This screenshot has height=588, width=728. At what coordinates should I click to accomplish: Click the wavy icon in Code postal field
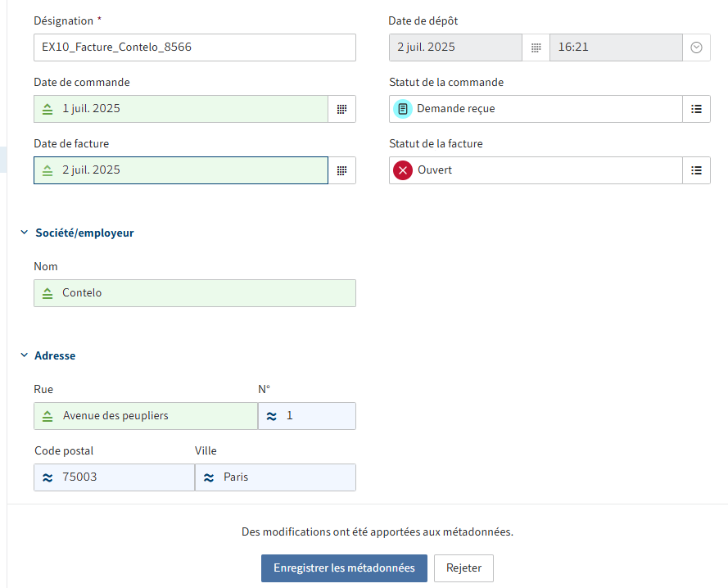(x=47, y=477)
